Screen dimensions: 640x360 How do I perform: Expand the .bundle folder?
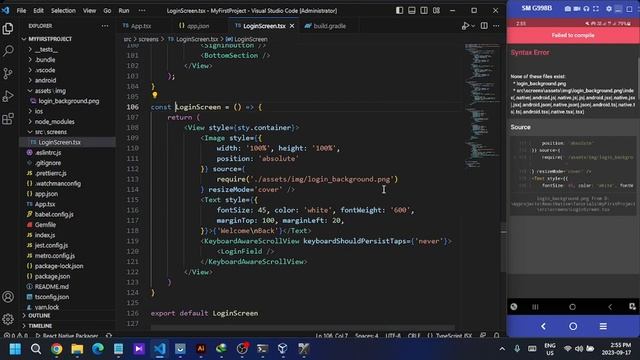tap(44, 60)
